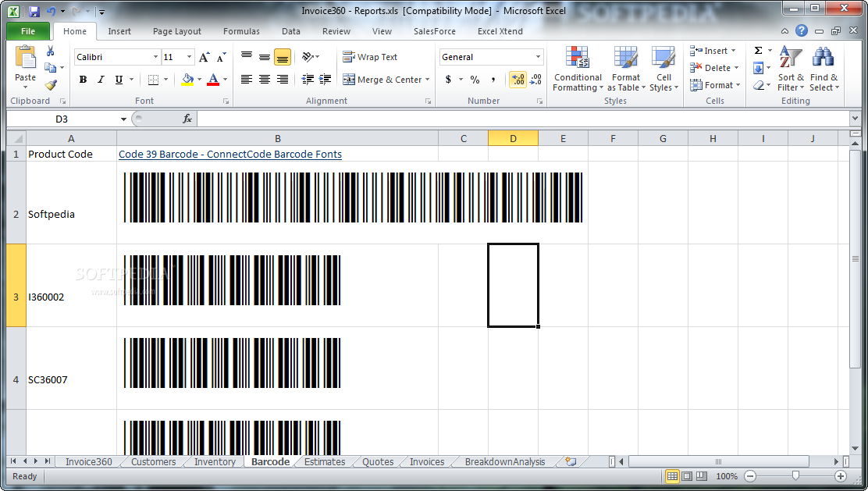
Task: Click the Top Align icon
Action: tap(247, 56)
